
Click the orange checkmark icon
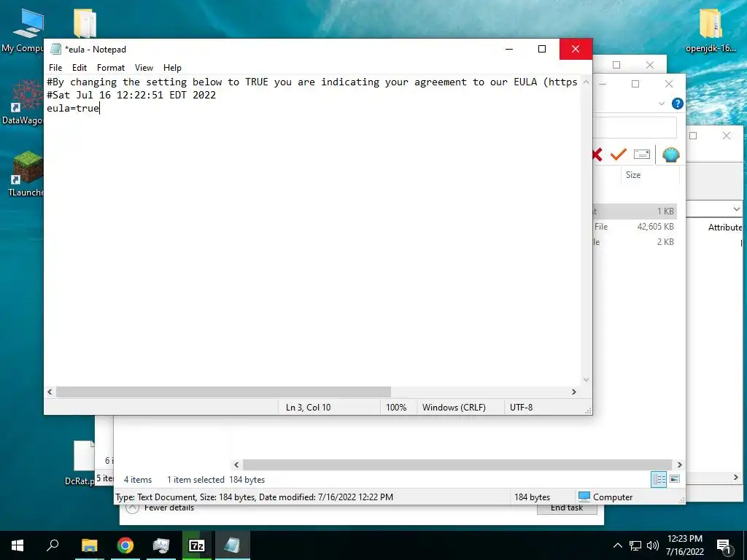[619, 155]
